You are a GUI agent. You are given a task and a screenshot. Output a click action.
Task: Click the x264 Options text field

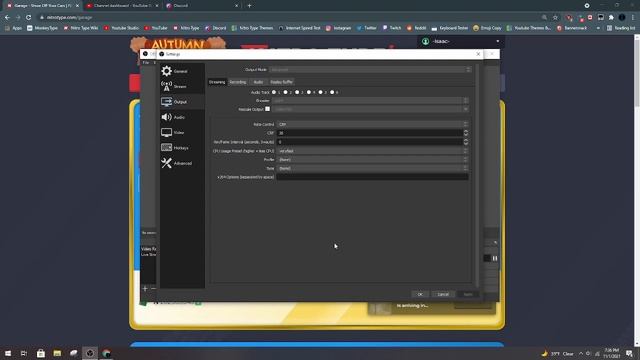(372, 177)
